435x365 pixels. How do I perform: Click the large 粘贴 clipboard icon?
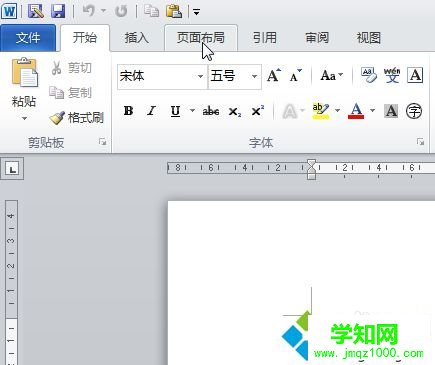(25, 73)
